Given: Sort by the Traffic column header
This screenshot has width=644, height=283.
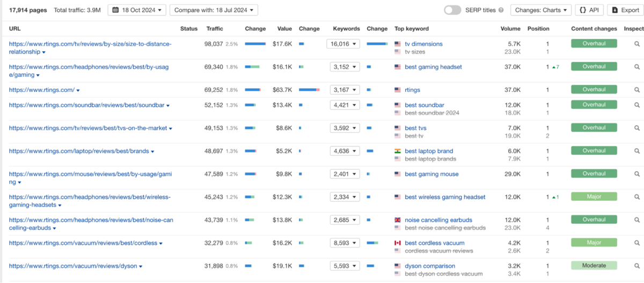Looking at the screenshot, I should point(214,29).
